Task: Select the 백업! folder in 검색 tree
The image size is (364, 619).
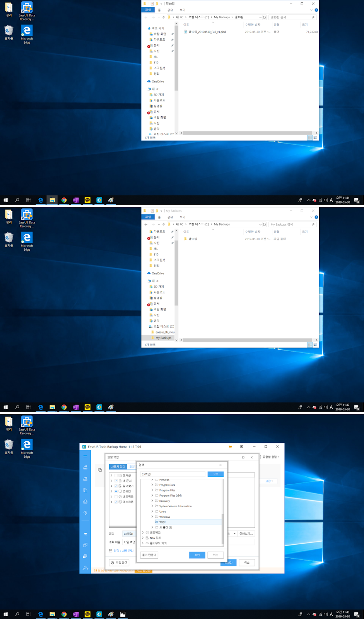Action: [x=162, y=522]
